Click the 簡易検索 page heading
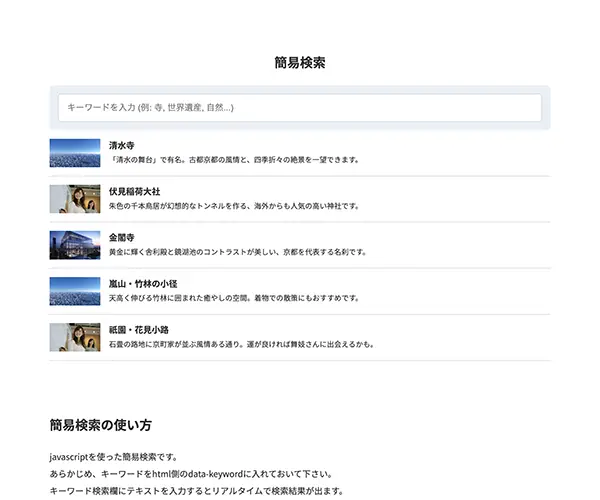 coord(300,62)
